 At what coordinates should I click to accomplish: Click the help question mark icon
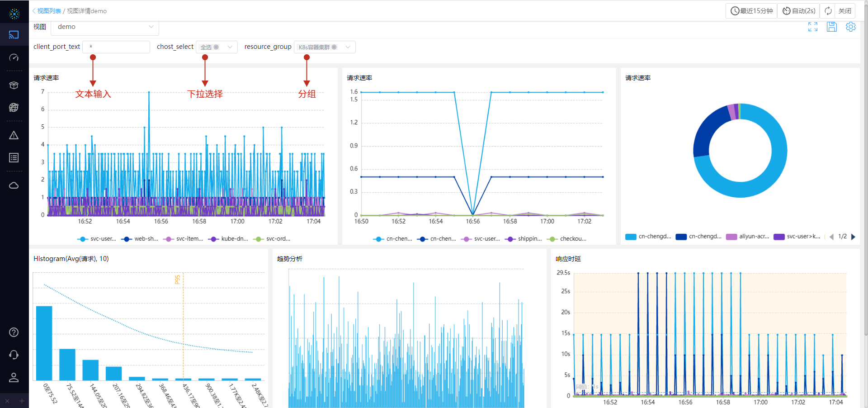(x=14, y=332)
